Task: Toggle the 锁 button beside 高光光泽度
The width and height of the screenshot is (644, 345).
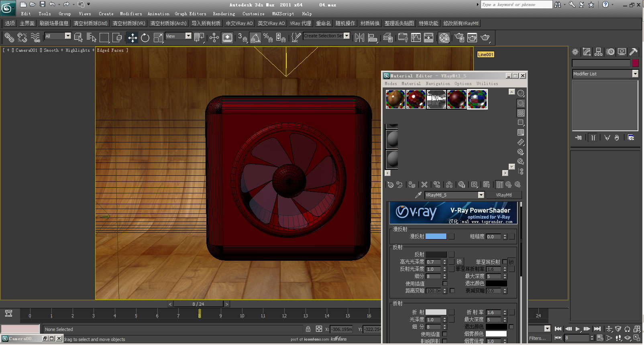Action: [459, 262]
